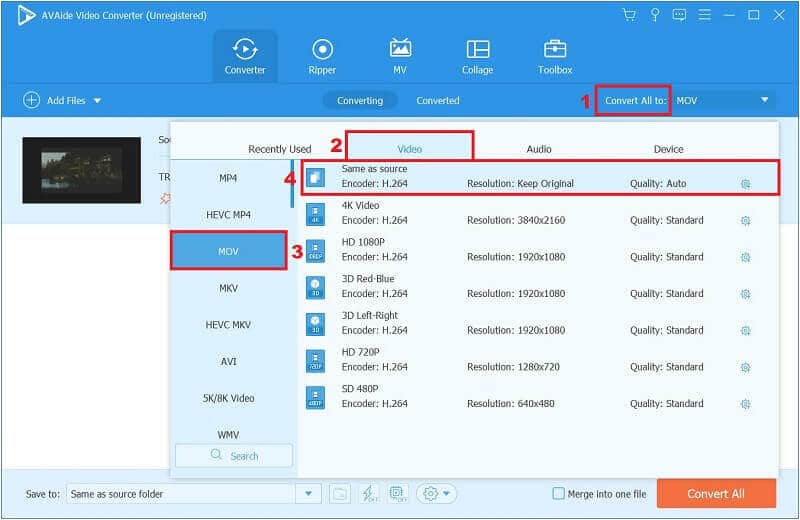Open the feedback chat icon
The height and width of the screenshot is (520, 800).
(679, 15)
